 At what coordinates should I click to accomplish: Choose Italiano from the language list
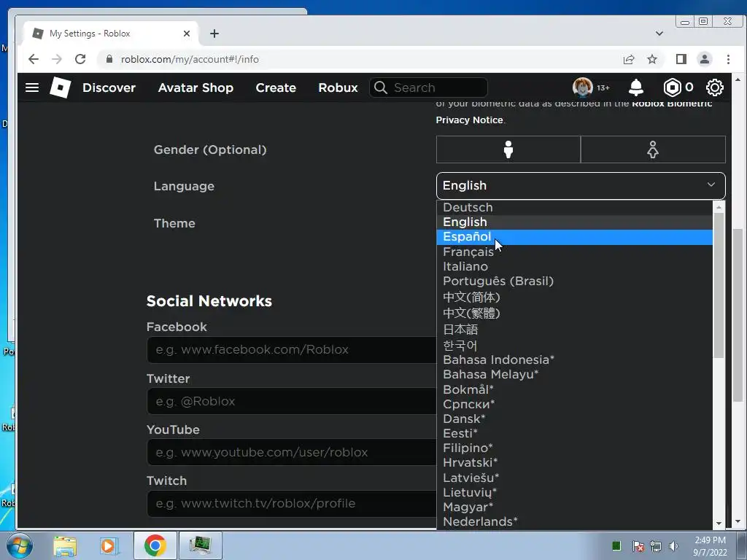point(575,267)
